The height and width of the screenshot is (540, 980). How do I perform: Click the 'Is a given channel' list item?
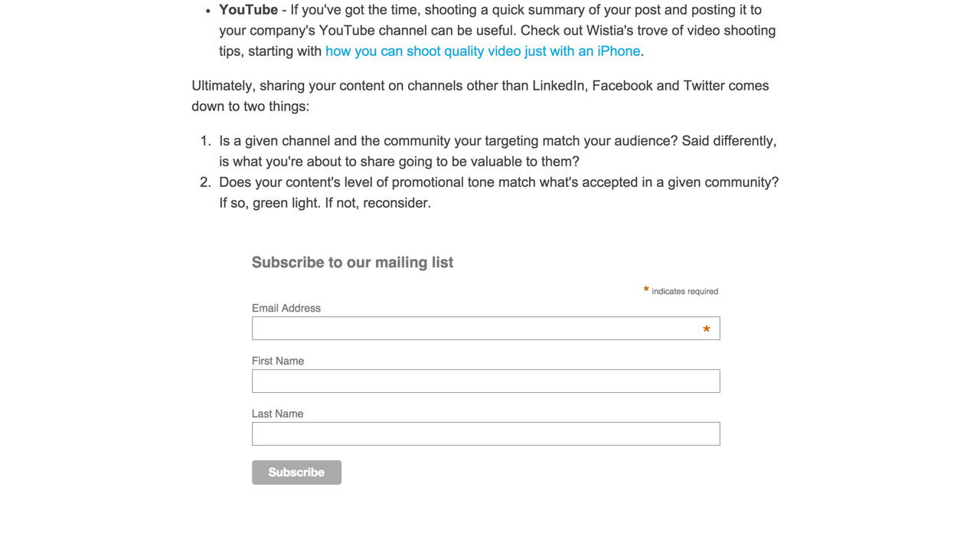click(x=498, y=151)
